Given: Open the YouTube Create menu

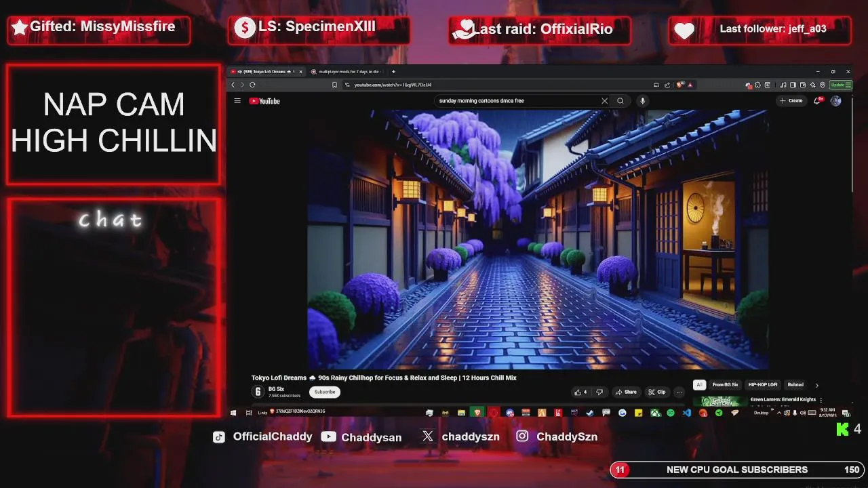Looking at the screenshot, I should point(791,101).
